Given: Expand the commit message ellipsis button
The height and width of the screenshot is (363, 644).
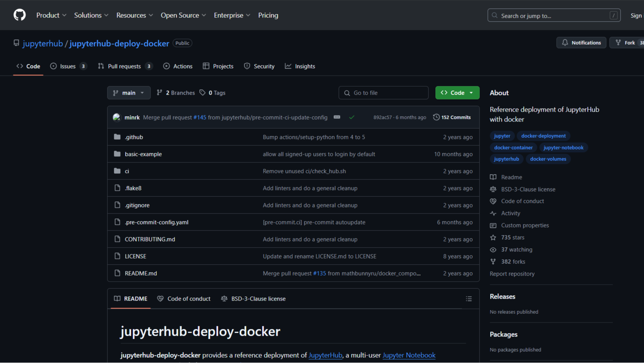Looking at the screenshot, I should pos(337,117).
